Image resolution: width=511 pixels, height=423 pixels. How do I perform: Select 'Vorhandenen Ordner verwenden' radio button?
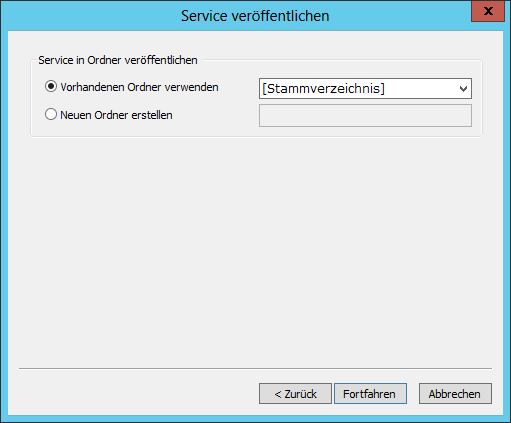(x=51, y=87)
